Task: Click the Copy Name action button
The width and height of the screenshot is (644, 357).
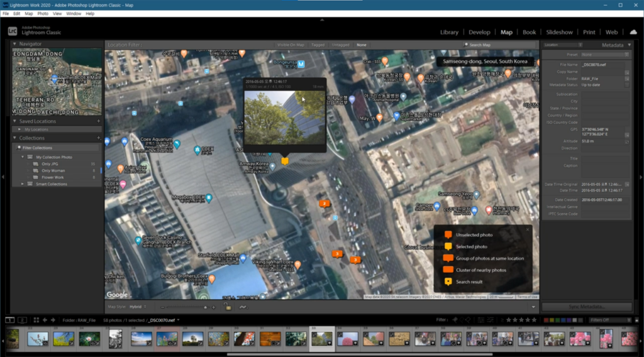Action: point(627,72)
